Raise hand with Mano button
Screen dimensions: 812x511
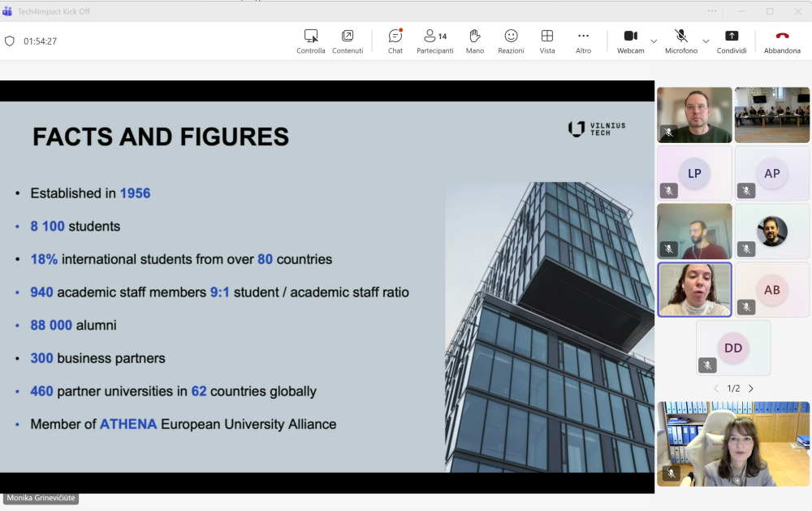pos(475,41)
